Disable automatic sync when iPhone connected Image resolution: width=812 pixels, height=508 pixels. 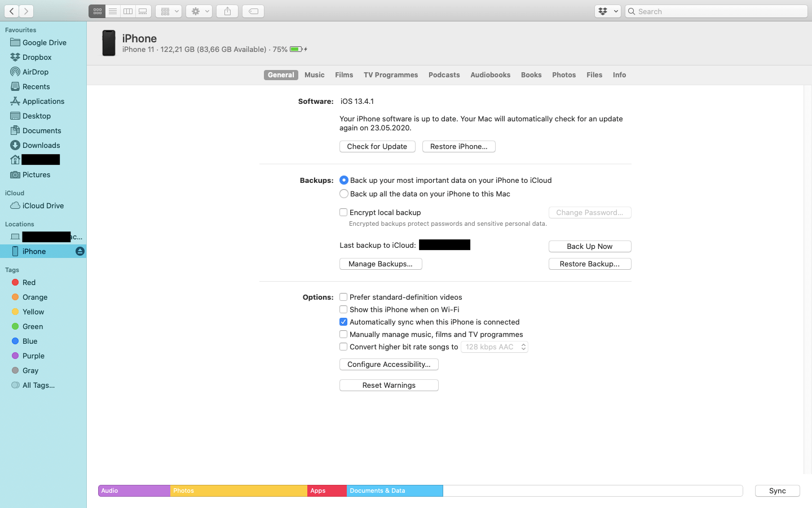click(x=343, y=322)
